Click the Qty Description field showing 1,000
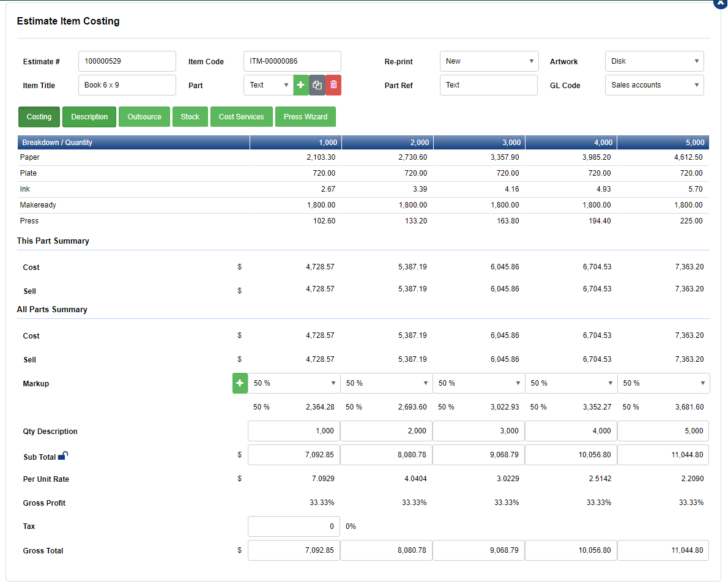Image resolution: width=728 pixels, height=584 pixels. click(294, 430)
